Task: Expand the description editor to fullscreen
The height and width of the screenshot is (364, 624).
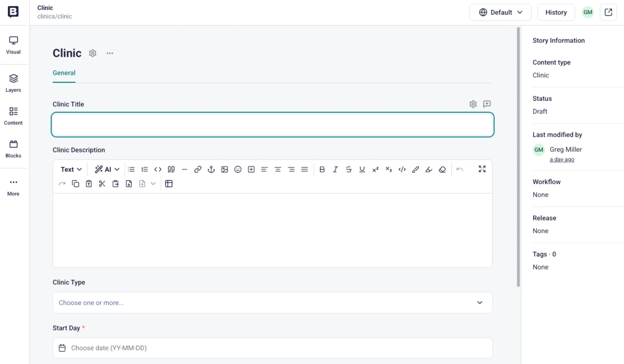Action: (x=482, y=169)
